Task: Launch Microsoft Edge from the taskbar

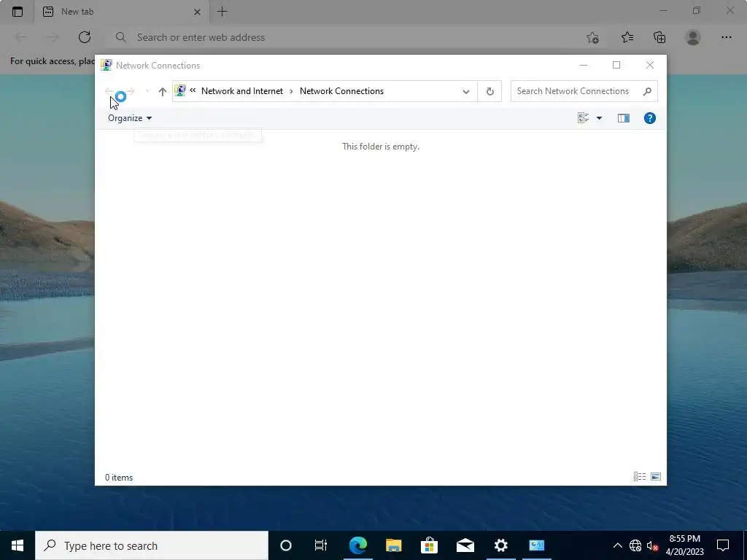Action: click(357, 545)
